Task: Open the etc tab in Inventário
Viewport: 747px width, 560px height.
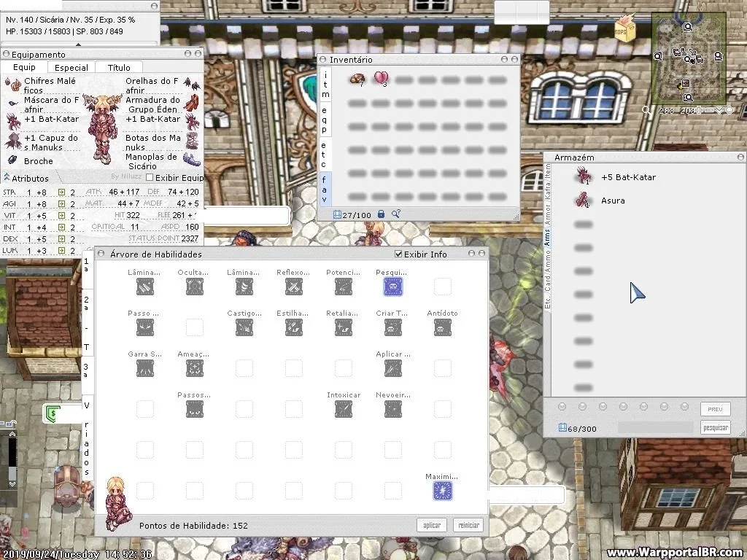Action: [x=325, y=155]
